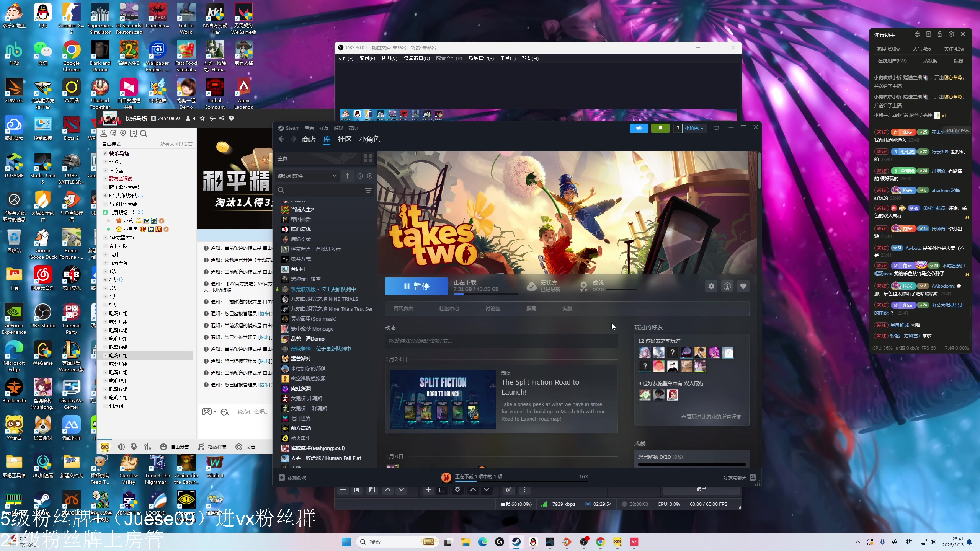Open OBS mixer three-dot menu

coord(524,489)
